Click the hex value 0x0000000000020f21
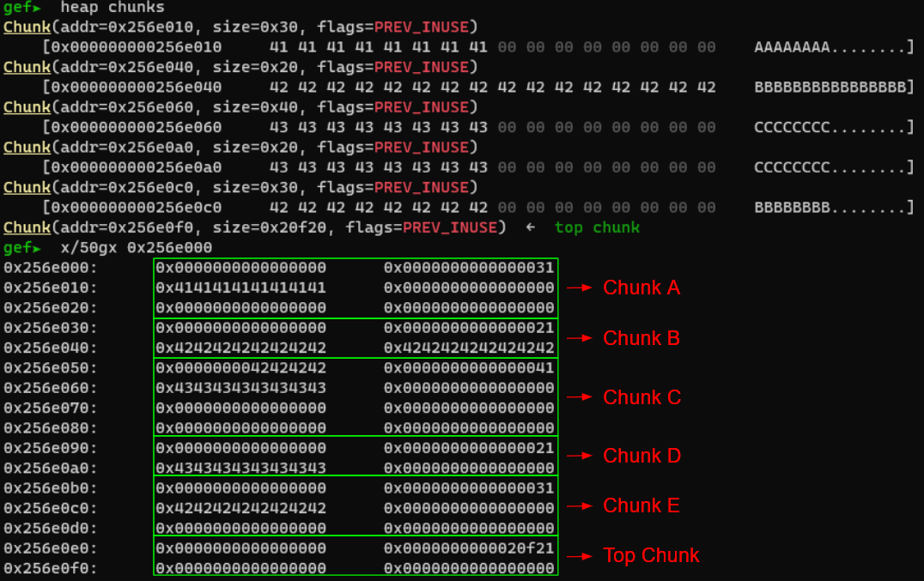 click(x=469, y=548)
